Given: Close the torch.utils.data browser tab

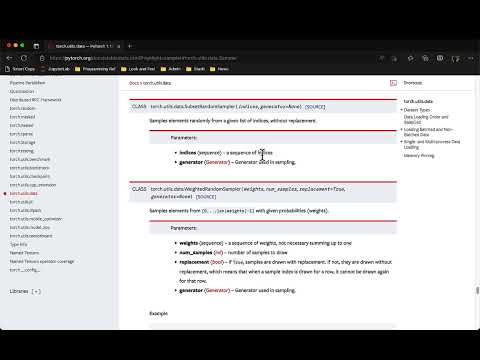Looking at the screenshot, I should tap(119, 46).
